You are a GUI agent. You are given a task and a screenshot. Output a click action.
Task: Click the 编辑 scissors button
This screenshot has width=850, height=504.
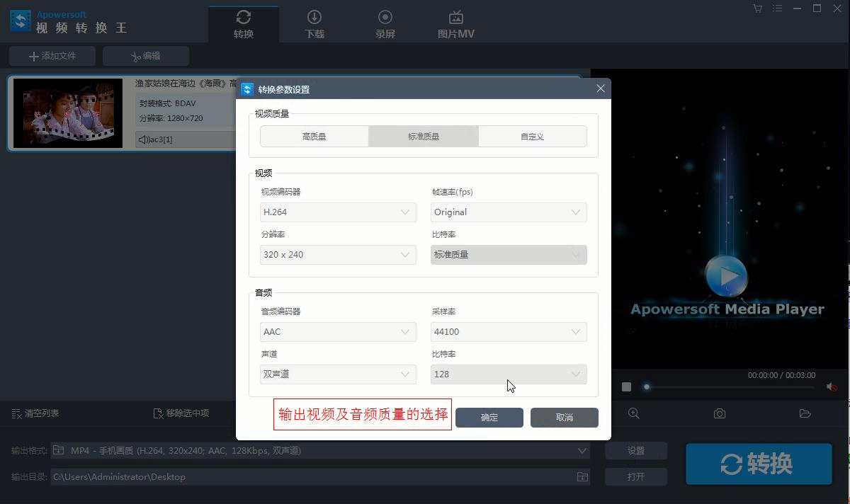tap(146, 56)
